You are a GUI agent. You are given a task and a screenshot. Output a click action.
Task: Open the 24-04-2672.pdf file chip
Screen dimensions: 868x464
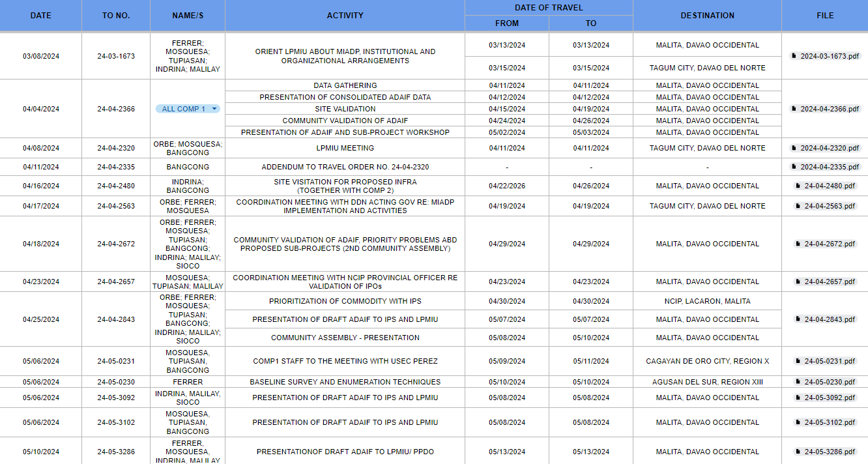(x=825, y=244)
